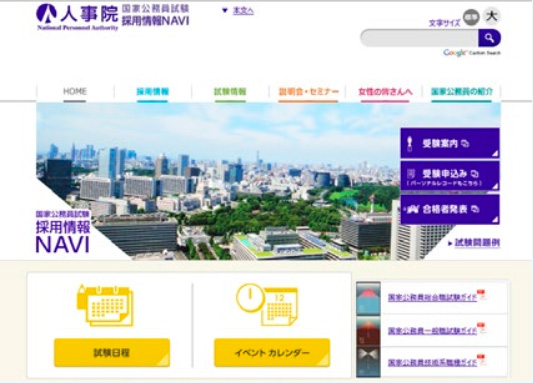The width and height of the screenshot is (533, 383).
Task: Click the 一般職試験ガイド cover thumbnail
Action: (368, 331)
